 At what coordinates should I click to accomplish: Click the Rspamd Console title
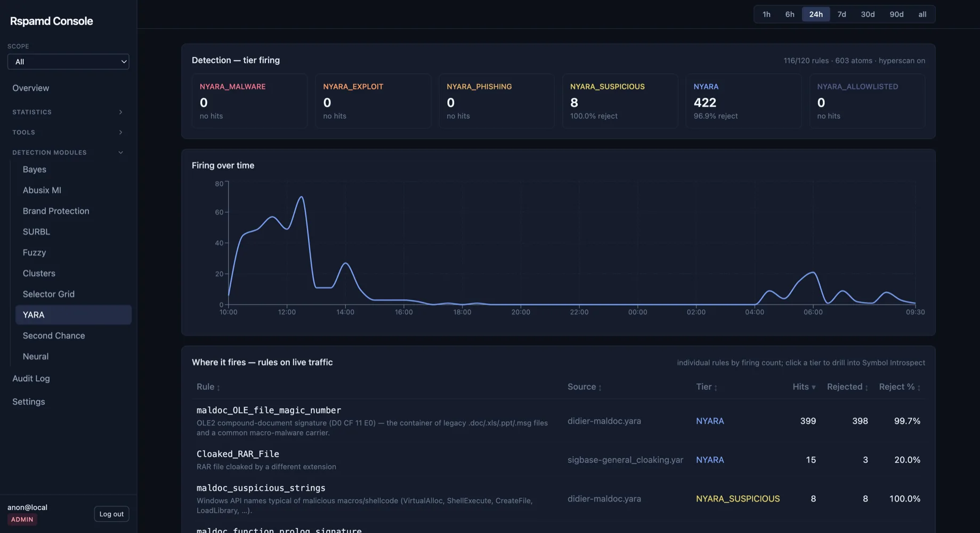tap(52, 21)
